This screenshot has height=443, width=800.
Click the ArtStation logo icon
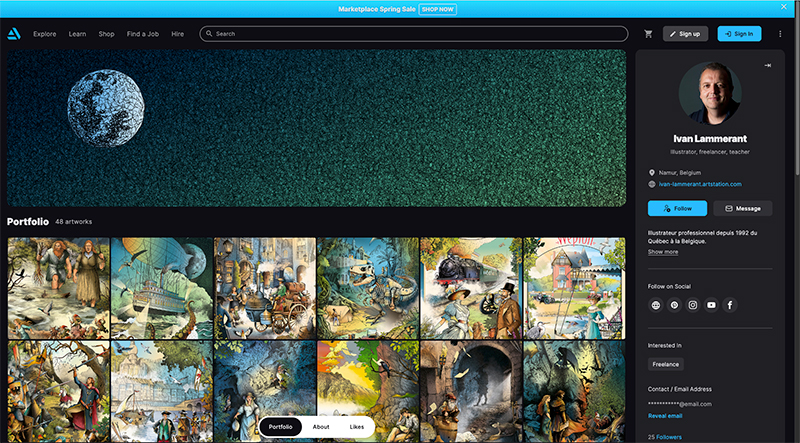click(x=13, y=33)
